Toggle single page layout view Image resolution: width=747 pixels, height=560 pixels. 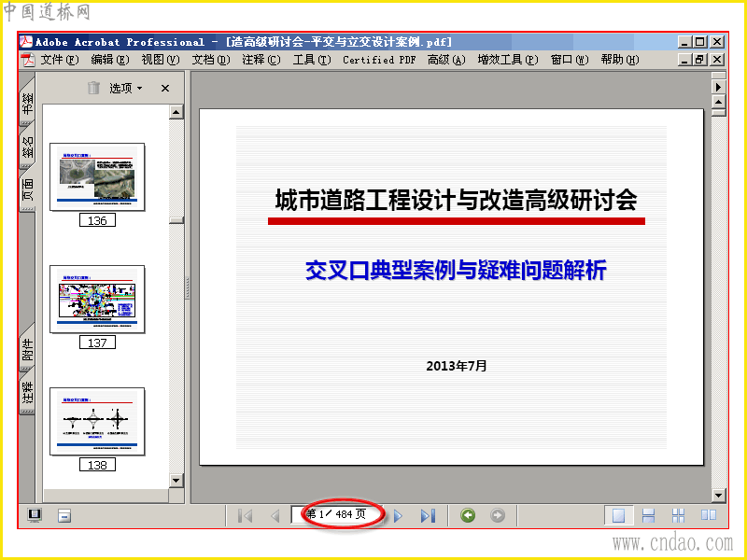[x=618, y=515]
